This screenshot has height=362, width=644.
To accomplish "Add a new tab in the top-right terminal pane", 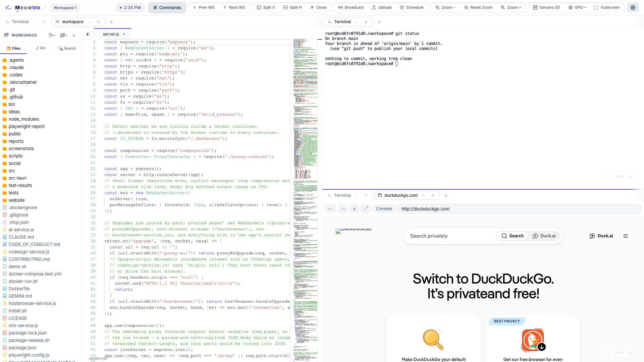I will [x=379, y=22].
